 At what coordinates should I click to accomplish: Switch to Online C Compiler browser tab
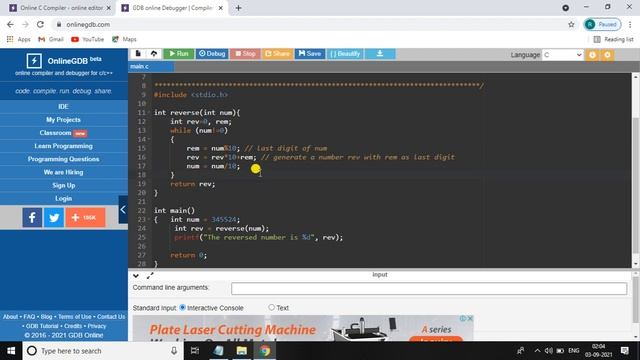tap(60, 8)
